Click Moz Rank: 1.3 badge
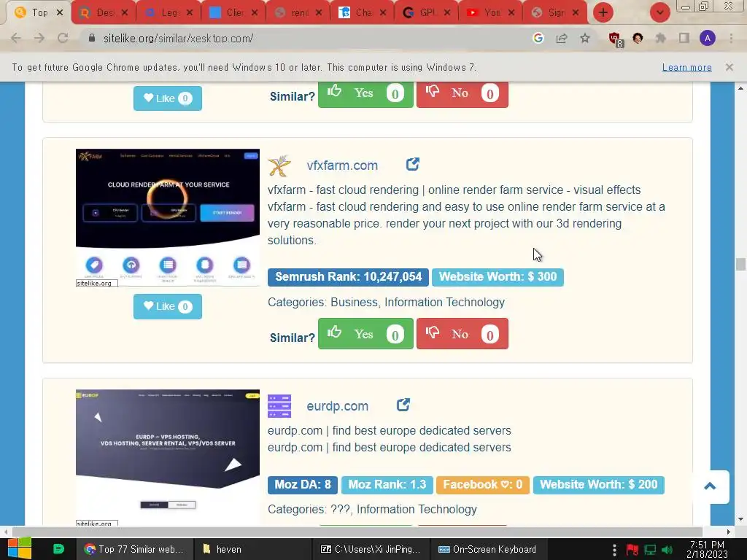 coord(387,485)
